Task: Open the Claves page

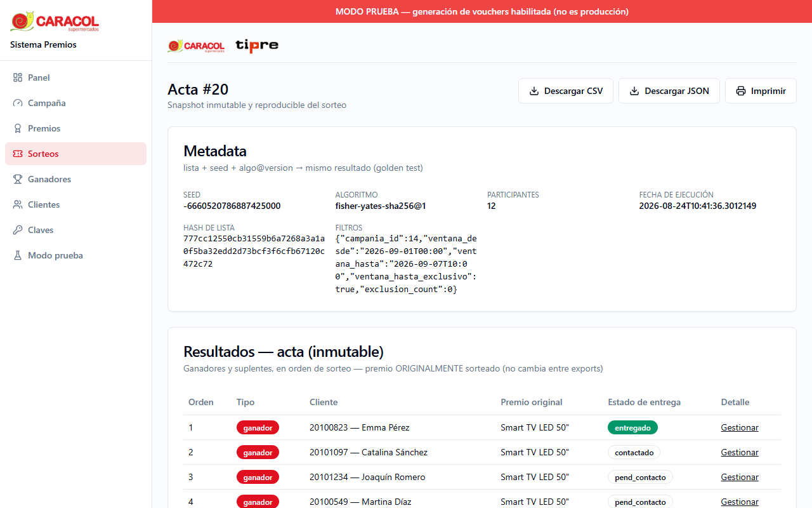Action: tap(75, 230)
